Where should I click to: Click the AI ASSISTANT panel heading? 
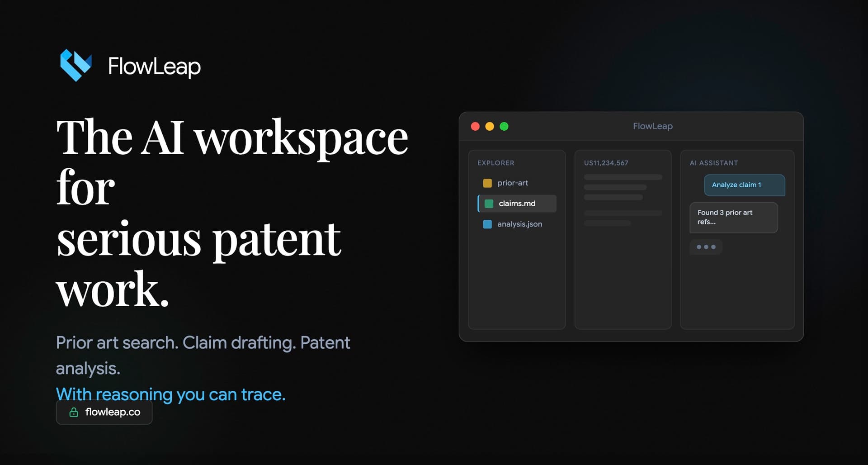click(x=714, y=163)
